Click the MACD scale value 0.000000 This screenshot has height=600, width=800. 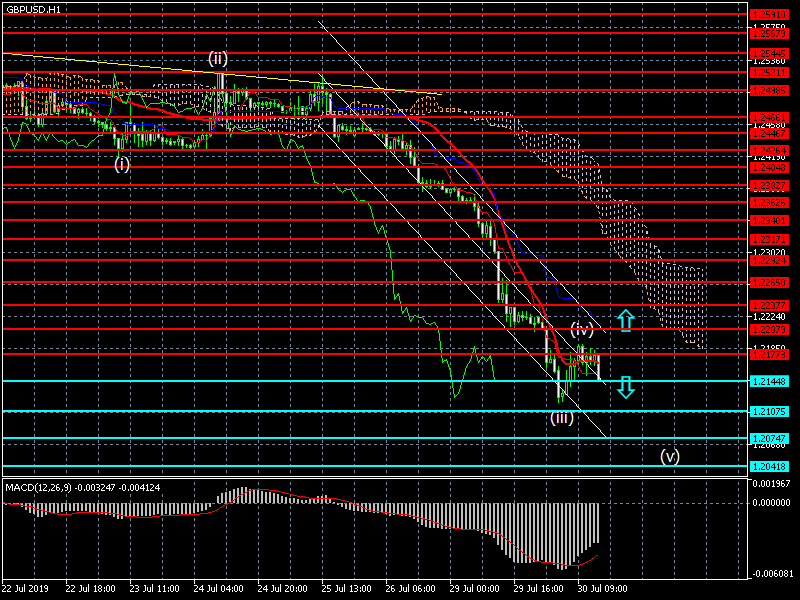tap(771, 503)
